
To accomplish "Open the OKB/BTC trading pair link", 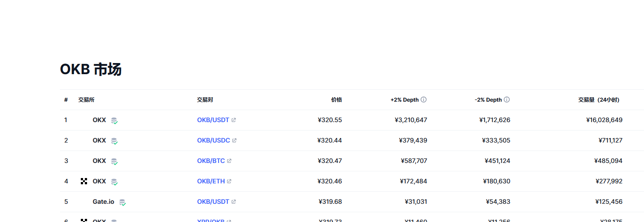I will [x=211, y=161].
